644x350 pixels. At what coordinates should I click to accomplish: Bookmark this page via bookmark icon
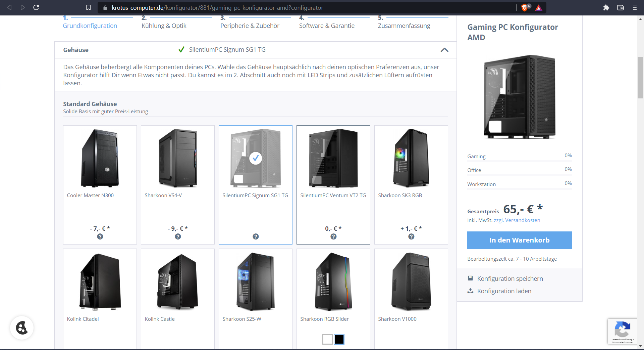coord(88,7)
